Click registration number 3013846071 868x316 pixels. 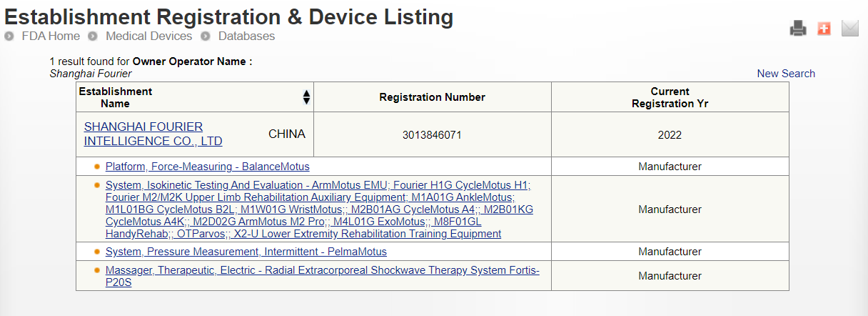pyautogui.click(x=432, y=134)
